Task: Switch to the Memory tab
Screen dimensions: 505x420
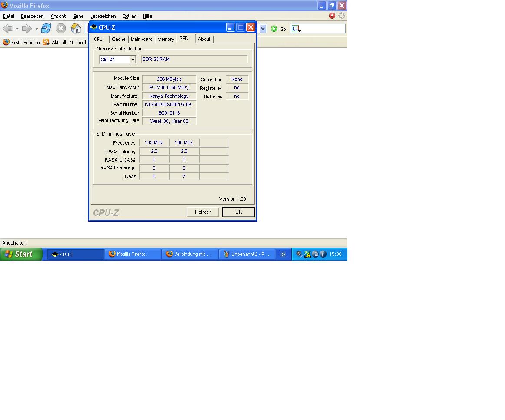Action: 166,39
